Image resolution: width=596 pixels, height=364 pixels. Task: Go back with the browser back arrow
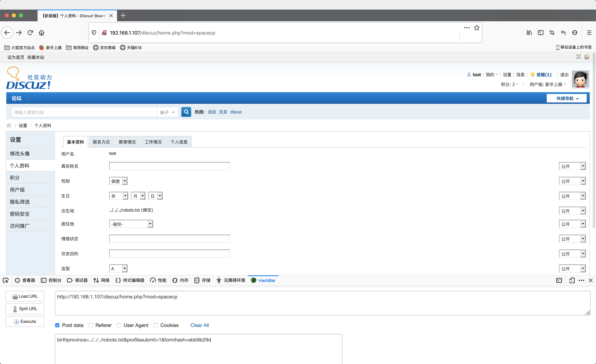pos(7,33)
